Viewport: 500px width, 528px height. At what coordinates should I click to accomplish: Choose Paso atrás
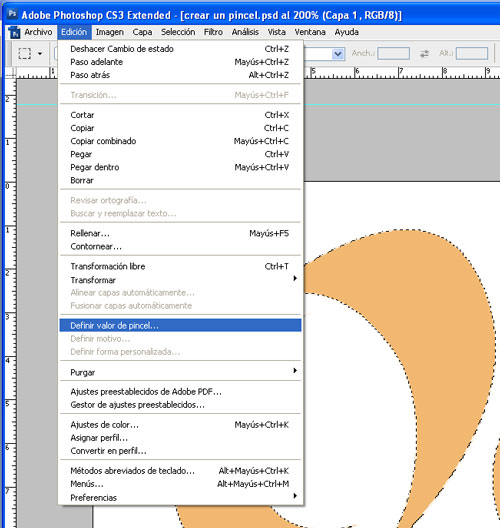(180, 75)
